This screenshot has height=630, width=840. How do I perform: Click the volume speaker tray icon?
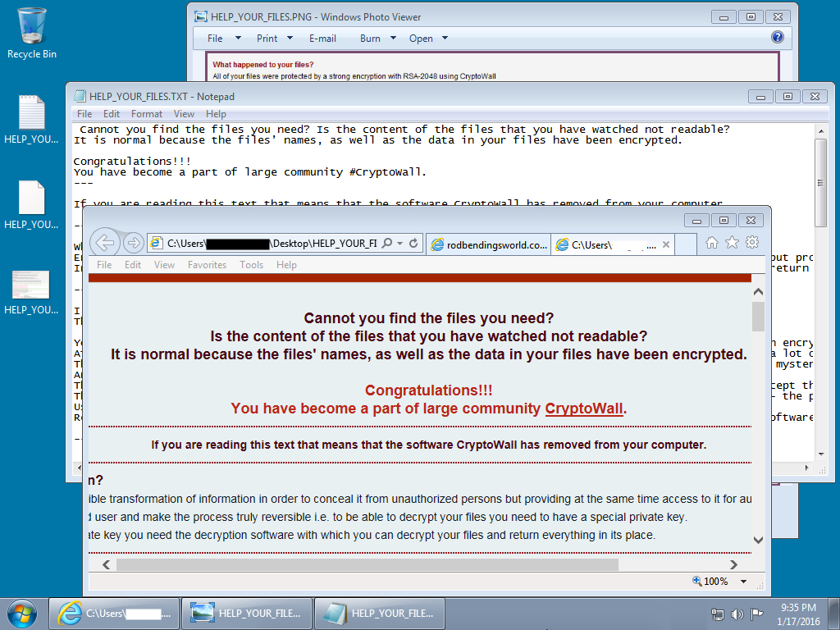(737, 614)
